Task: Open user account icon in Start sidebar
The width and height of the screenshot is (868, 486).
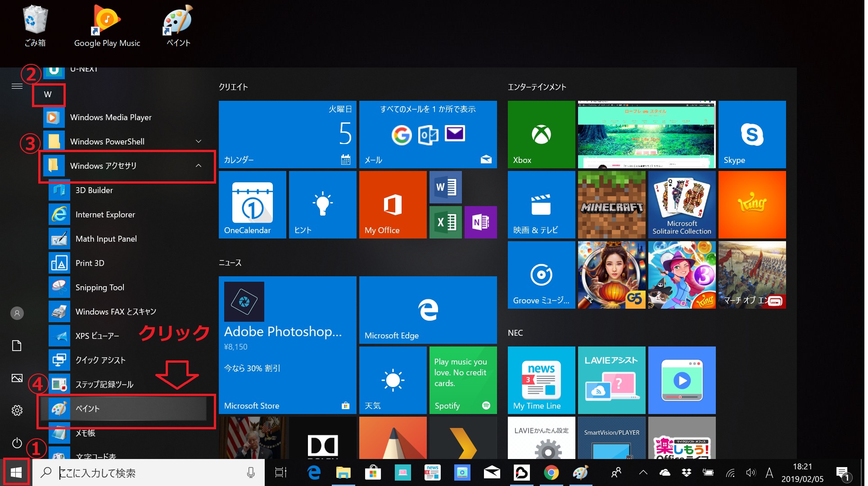Action: click(x=17, y=313)
